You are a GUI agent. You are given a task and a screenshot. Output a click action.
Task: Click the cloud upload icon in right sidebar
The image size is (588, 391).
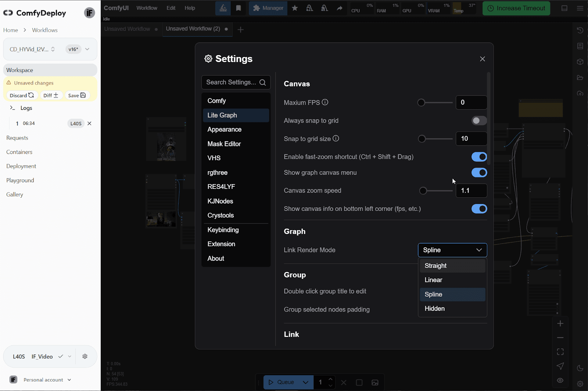[580, 93]
